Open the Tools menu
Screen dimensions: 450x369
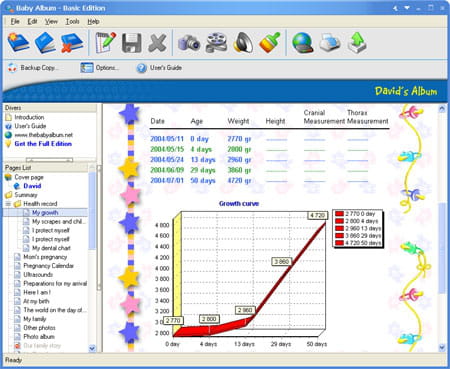[x=72, y=22]
